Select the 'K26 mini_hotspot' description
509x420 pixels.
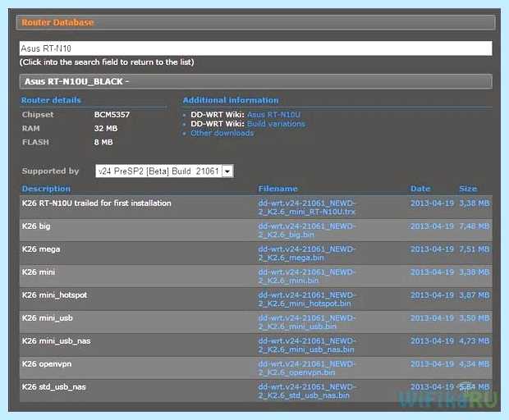54,295
